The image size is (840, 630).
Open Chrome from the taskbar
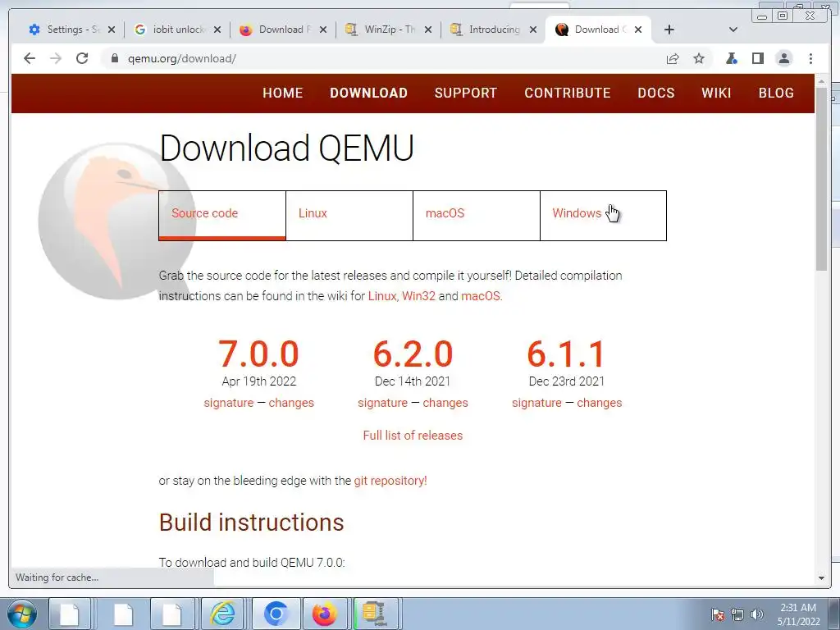(x=276, y=614)
